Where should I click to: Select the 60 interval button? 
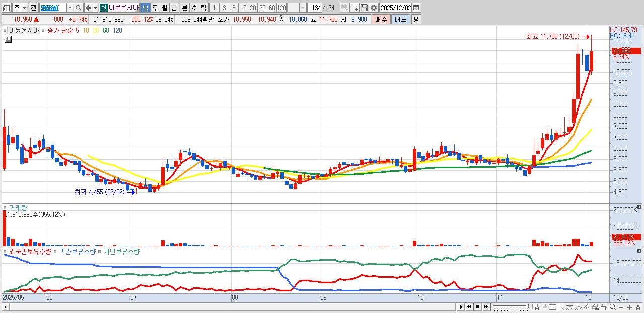point(272,8)
